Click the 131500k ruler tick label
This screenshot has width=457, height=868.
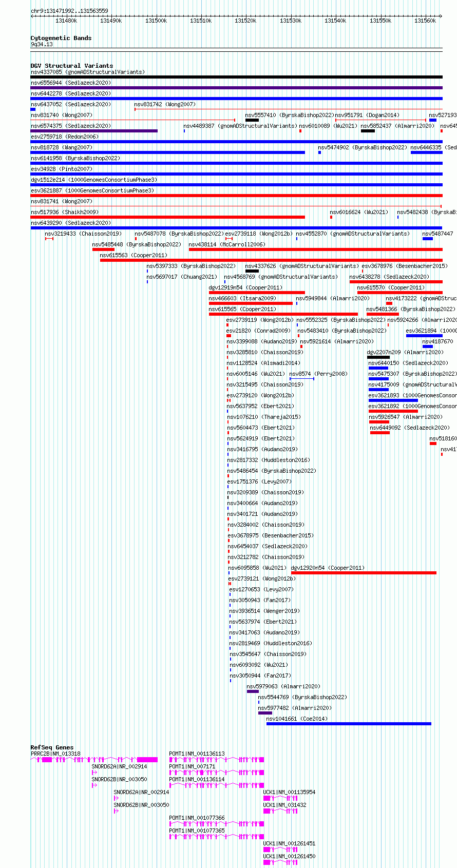pos(156,21)
